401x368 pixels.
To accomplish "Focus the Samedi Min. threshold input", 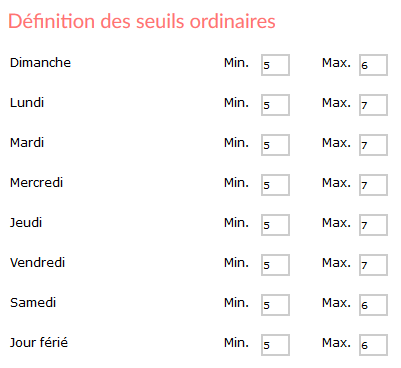I will click(x=275, y=305).
